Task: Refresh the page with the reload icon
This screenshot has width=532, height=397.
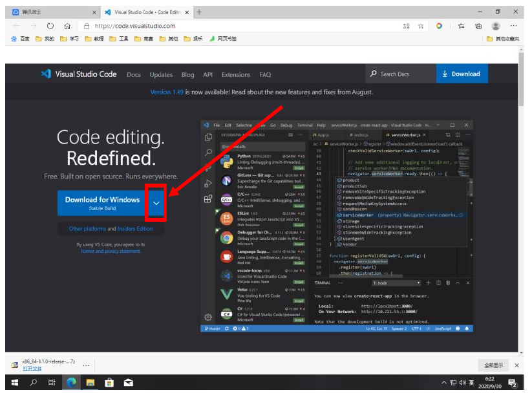Action: coord(50,26)
